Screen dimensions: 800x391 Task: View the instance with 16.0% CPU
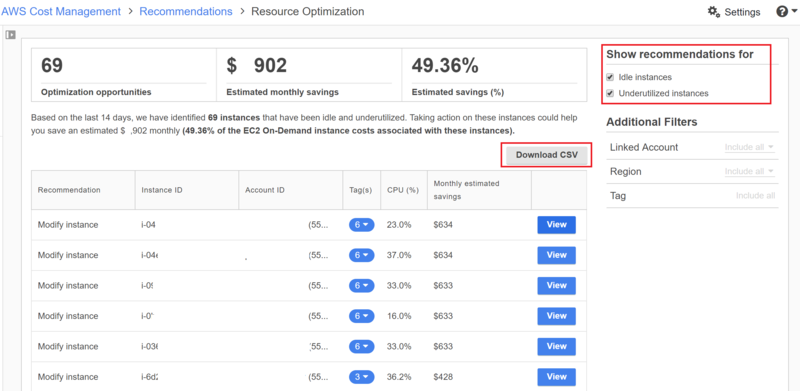click(x=556, y=316)
